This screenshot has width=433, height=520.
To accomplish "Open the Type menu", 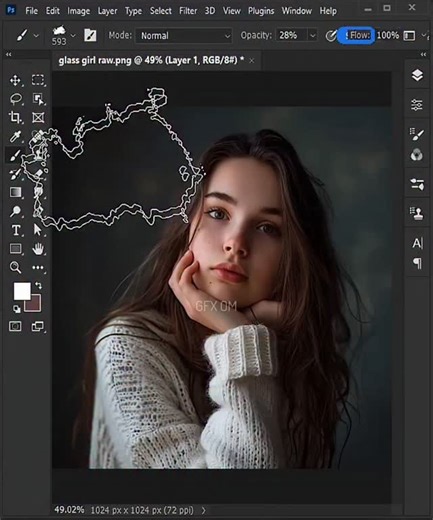I will [x=133, y=11].
